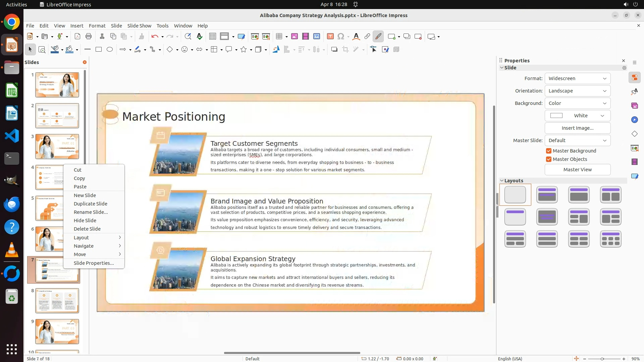Open the Crop Image tool
This screenshot has width=644, height=362.
(x=345, y=50)
